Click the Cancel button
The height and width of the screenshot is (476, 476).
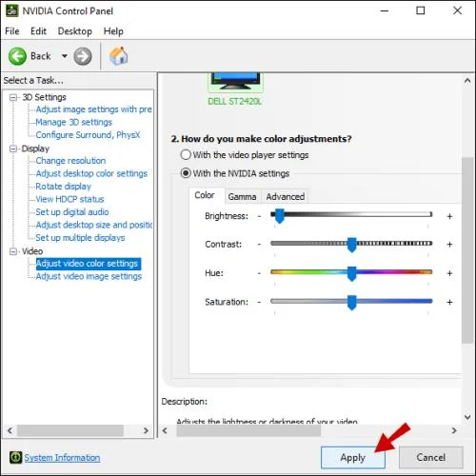point(431,458)
